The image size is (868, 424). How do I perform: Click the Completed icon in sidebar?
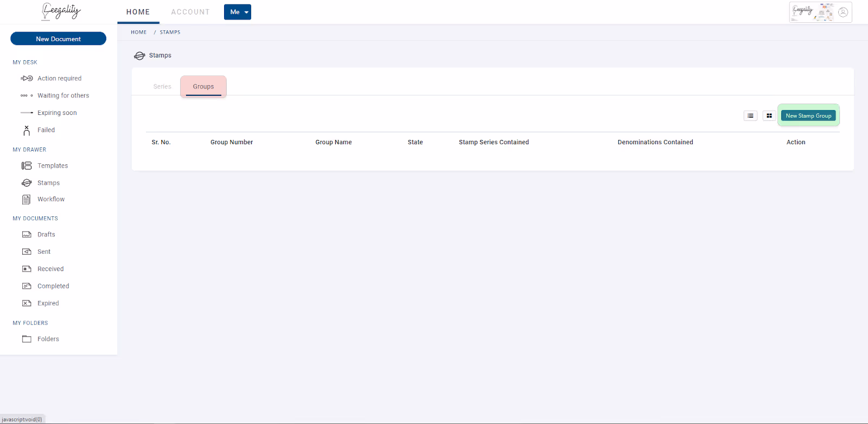point(27,286)
